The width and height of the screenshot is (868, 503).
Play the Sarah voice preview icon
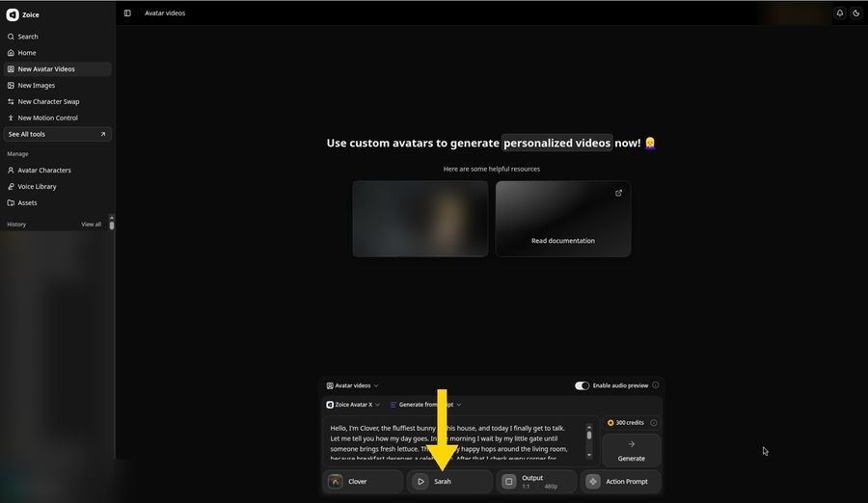(x=420, y=482)
